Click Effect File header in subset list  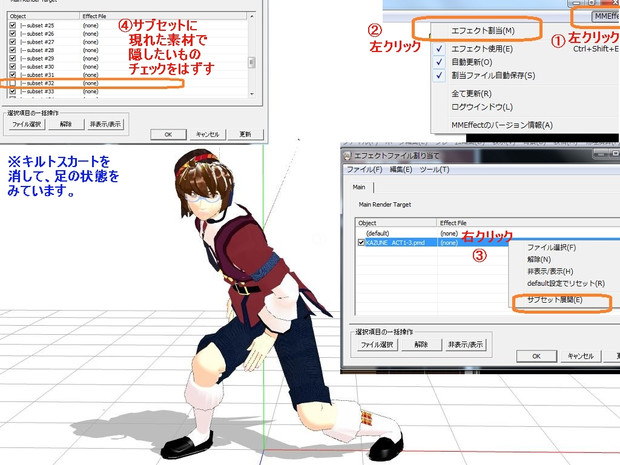point(164,16)
